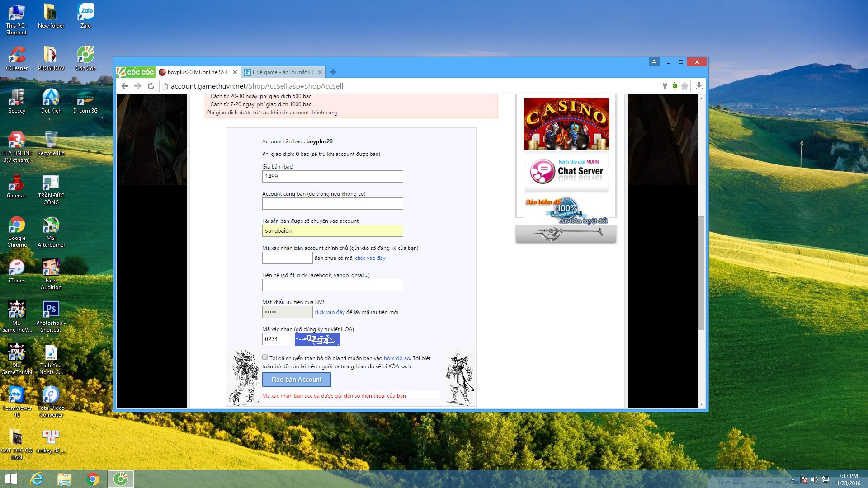Click the SMS priority password field
The image size is (868, 488).
pyautogui.click(x=287, y=312)
